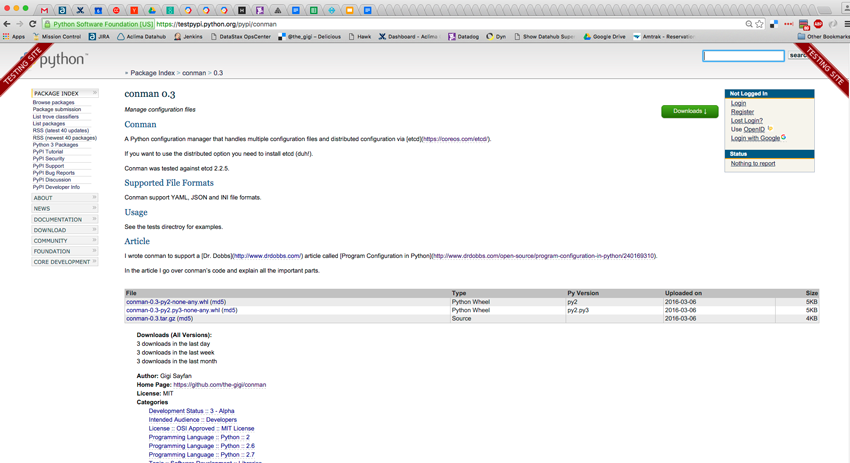Viewport: 850px width, 463px height.
Task: Open the DataStax OpsCenter bookmark
Action: pos(241,36)
